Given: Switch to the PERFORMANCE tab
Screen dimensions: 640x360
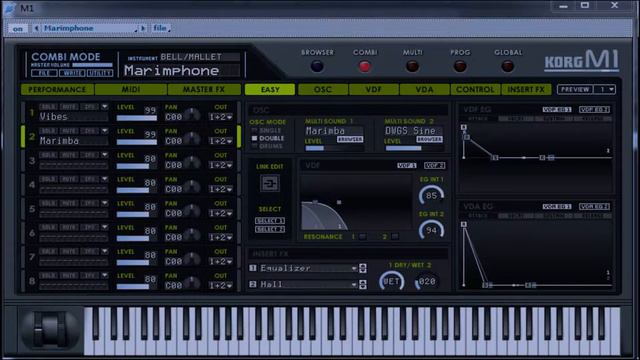Looking at the screenshot, I should pyautogui.click(x=57, y=89).
